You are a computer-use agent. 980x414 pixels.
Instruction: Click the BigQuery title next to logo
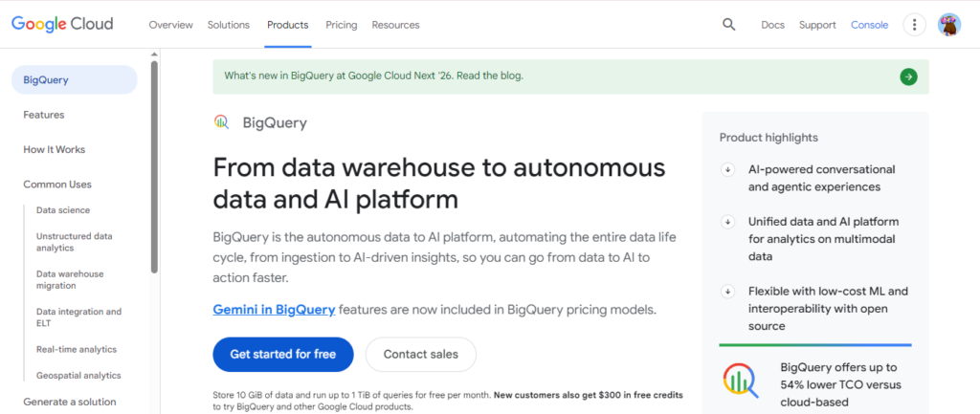point(275,123)
